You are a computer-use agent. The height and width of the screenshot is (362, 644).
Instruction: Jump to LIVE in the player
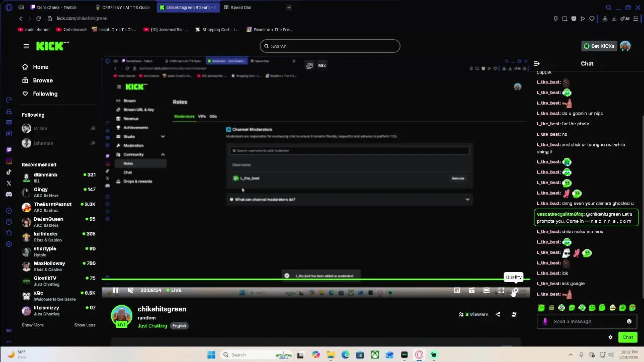[174, 290]
